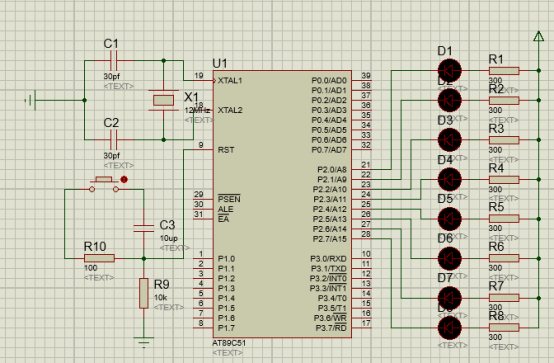The width and height of the screenshot is (554, 363).
Task: Click LED D3
Action: pos(449,140)
